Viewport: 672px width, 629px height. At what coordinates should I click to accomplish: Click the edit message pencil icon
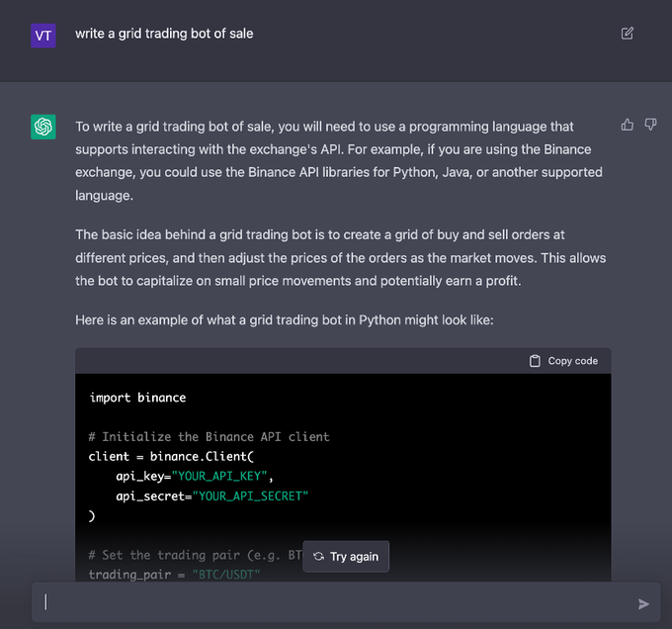[627, 34]
